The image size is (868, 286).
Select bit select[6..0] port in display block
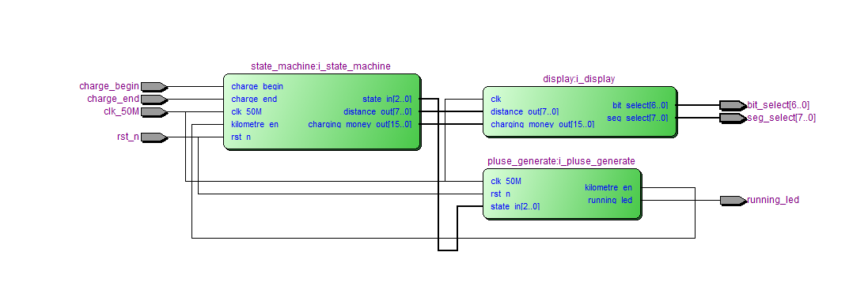pyautogui.click(x=640, y=105)
